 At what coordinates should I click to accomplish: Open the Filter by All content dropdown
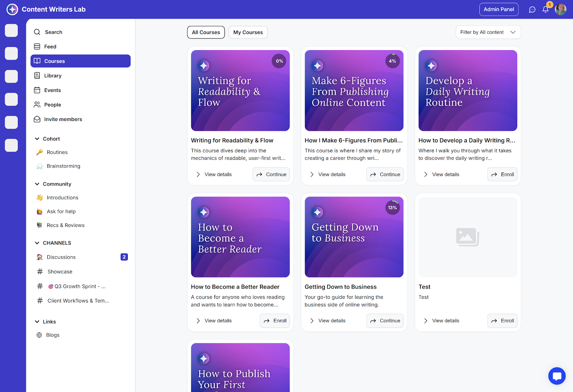tap(488, 32)
